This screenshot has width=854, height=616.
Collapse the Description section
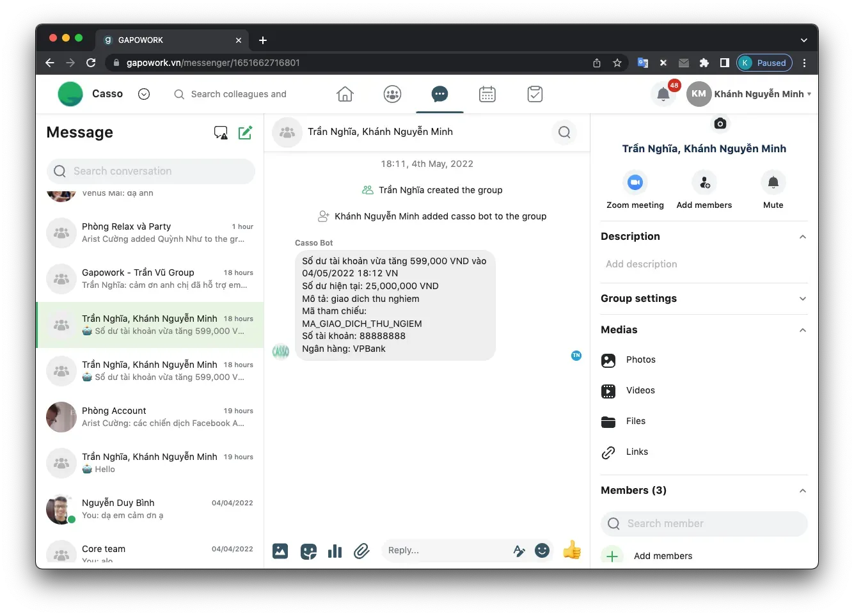pyautogui.click(x=802, y=237)
